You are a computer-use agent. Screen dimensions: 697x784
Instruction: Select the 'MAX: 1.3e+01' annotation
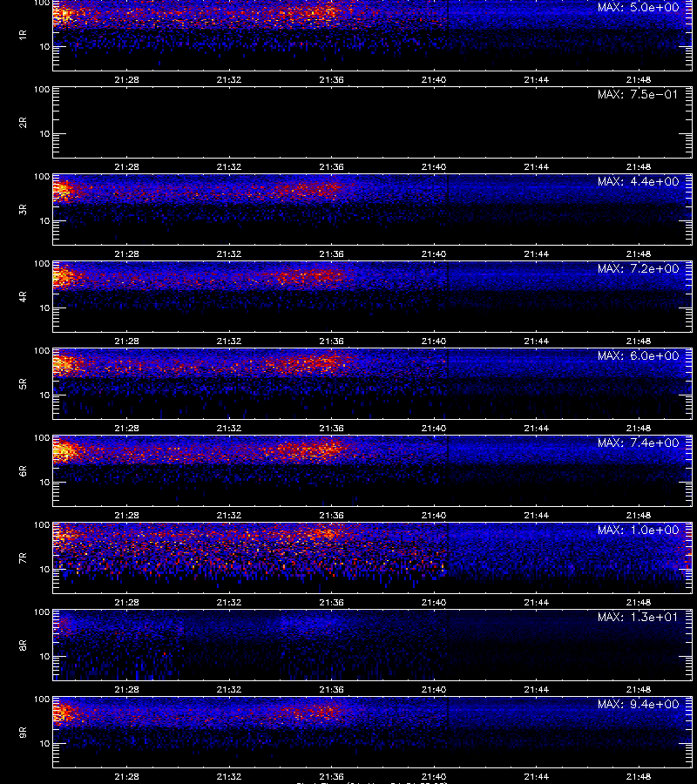click(638, 617)
